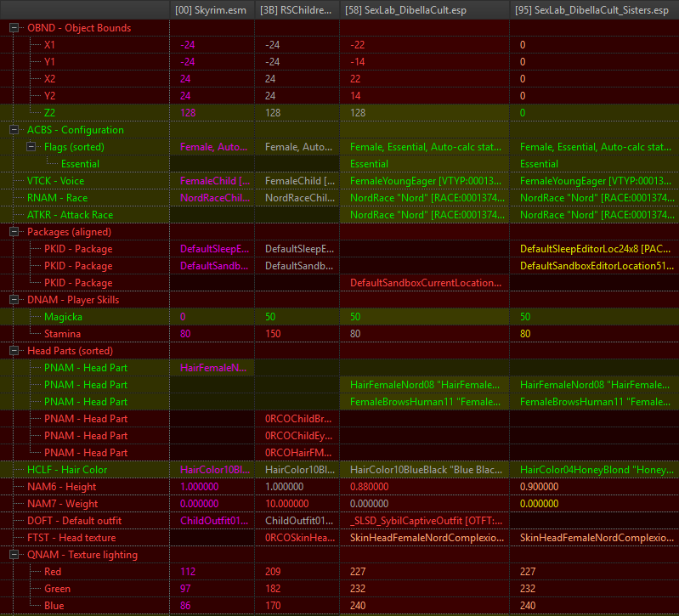This screenshot has width=679, height=616.
Task: Click HairColor10BlueBlack cell under SexLab_DibellaCult.esp
Action: click(x=426, y=470)
